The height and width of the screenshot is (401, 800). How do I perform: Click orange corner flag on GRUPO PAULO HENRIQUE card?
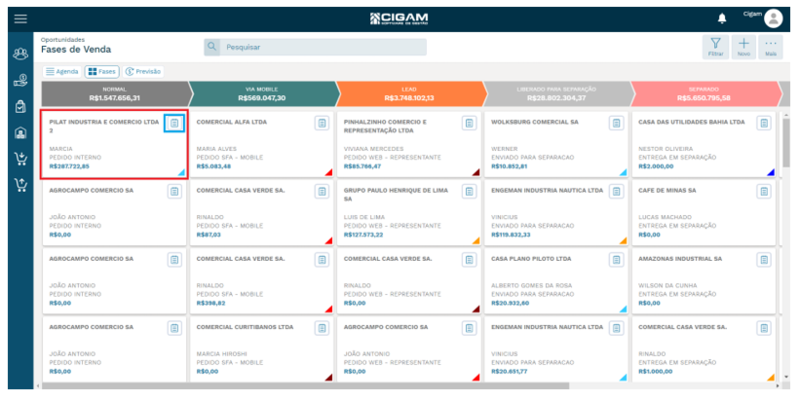(476, 241)
